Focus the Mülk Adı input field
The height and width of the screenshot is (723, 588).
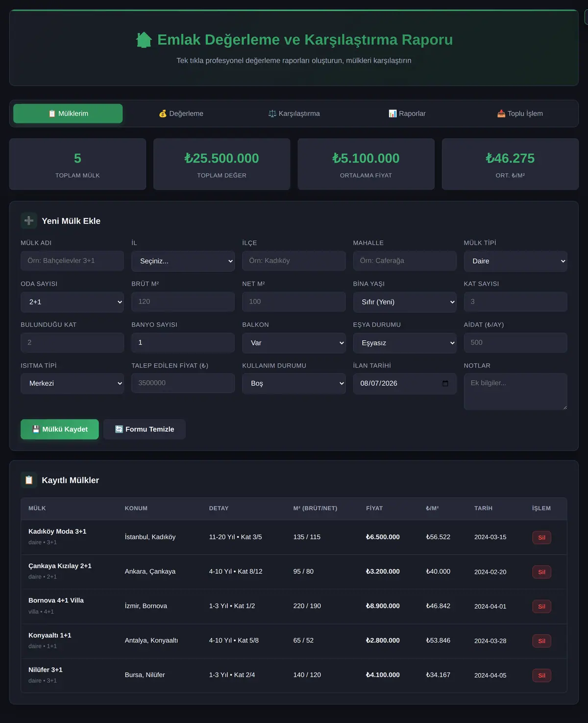point(73,261)
